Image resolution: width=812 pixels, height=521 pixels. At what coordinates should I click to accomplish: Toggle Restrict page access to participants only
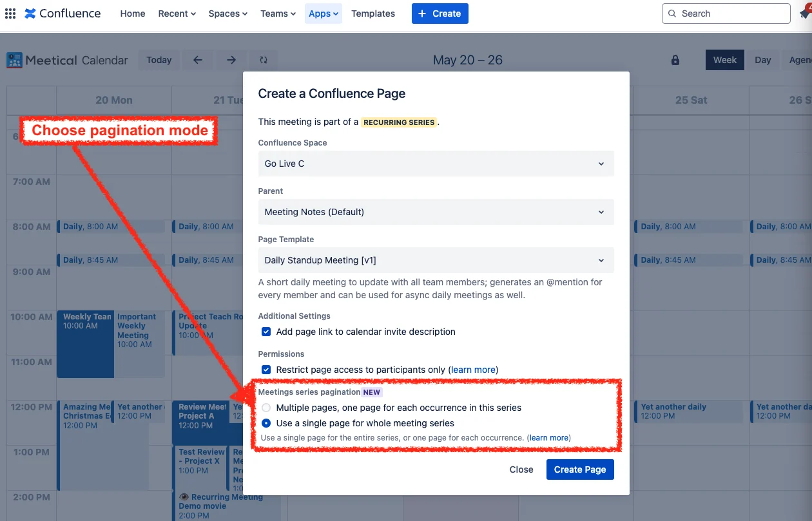[x=266, y=370]
